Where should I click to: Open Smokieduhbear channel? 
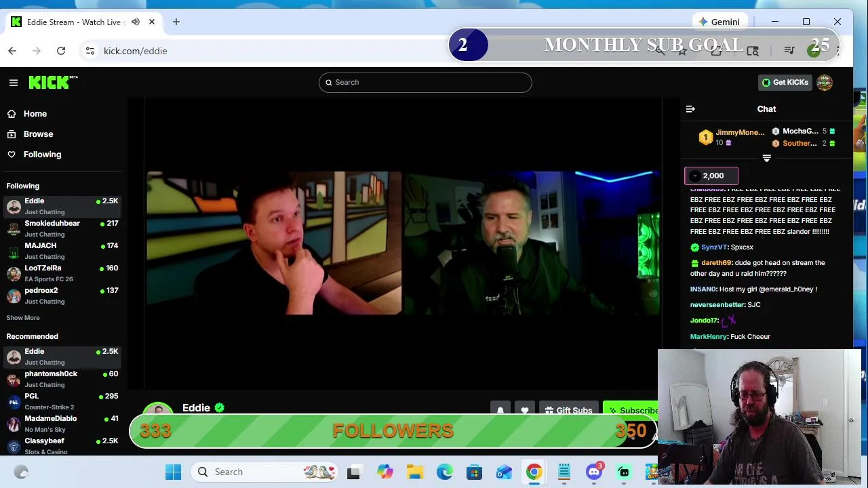pyautogui.click(x=62, y=228)
